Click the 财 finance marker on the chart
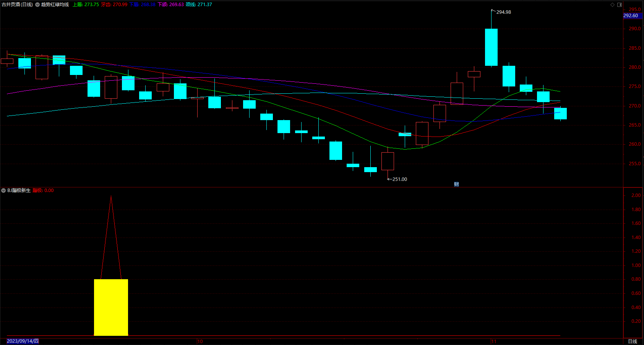Screen dimensions: 644x345 pyautogui.click(x=456, y=184)
